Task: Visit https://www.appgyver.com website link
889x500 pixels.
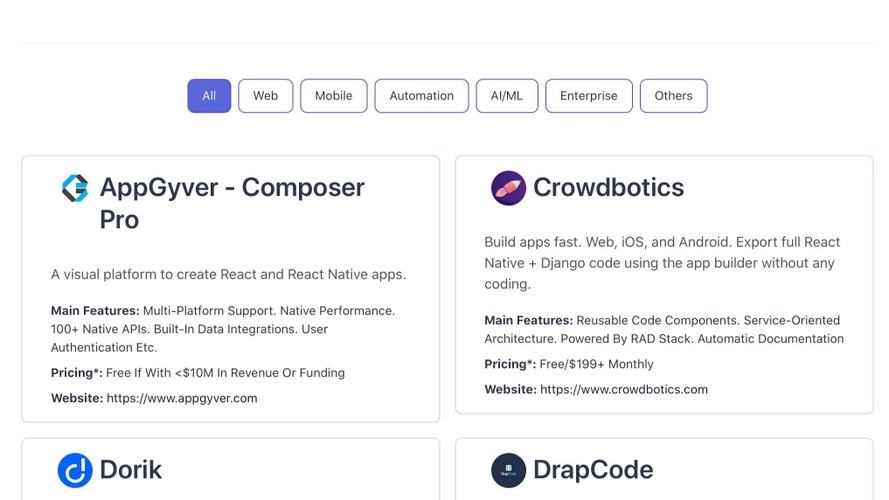Action: click(x=182, y=398)
